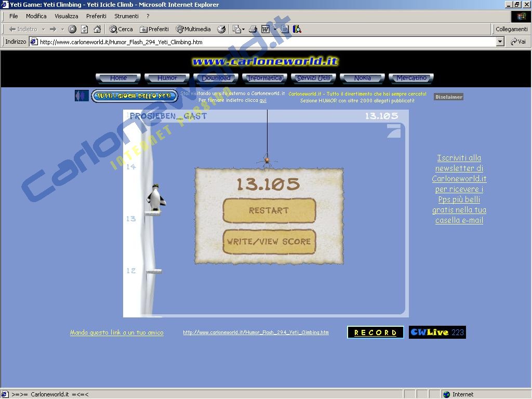Restart the game with RESTART button

tap(269, 211)
